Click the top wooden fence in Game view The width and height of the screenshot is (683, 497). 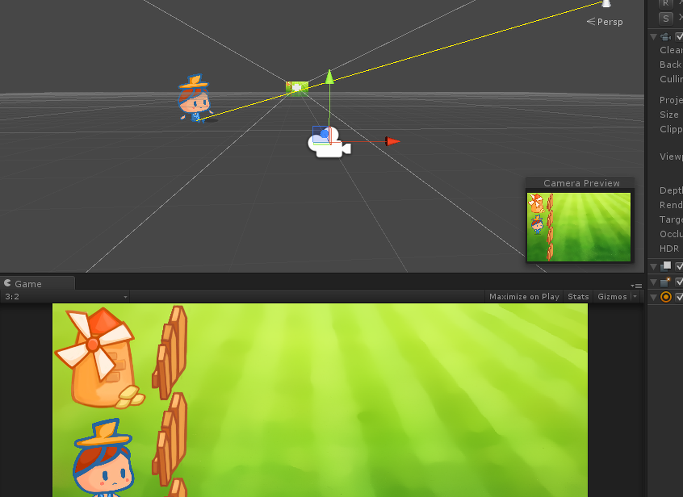pos(169,352)
